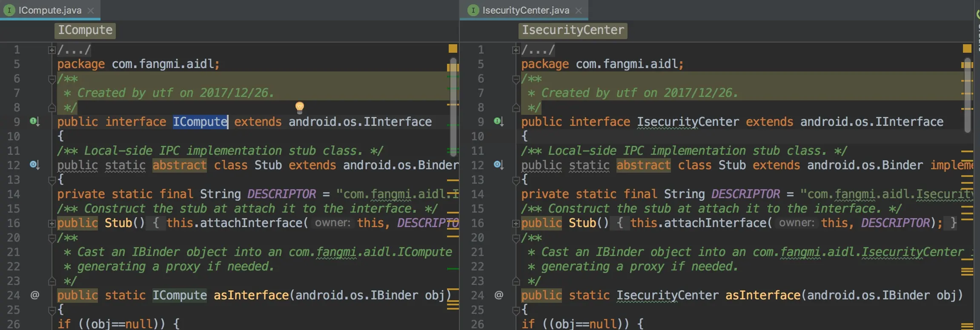Click implemented-interface gutter icon at line 9 in ICompute.java

point(34,122)
